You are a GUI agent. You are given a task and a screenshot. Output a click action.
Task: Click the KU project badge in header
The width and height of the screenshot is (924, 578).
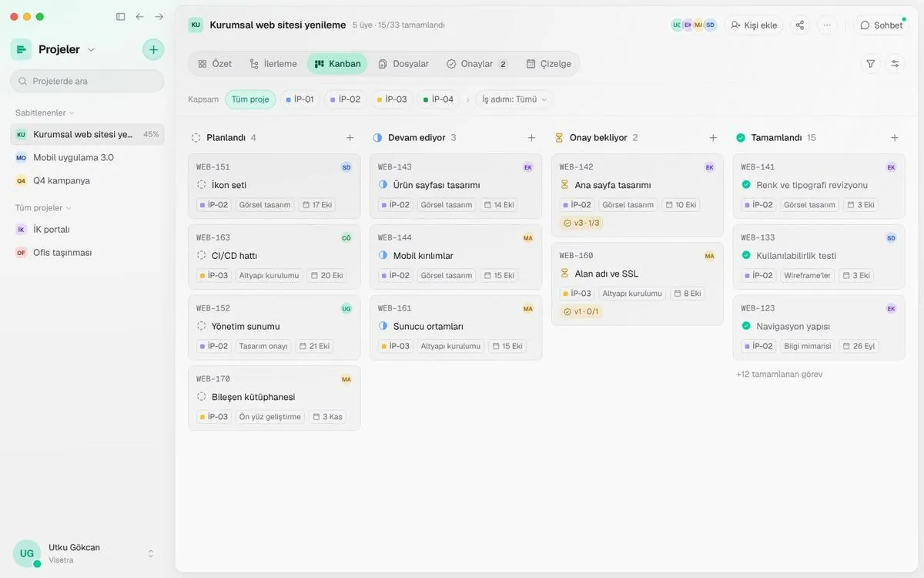(196, 25)
